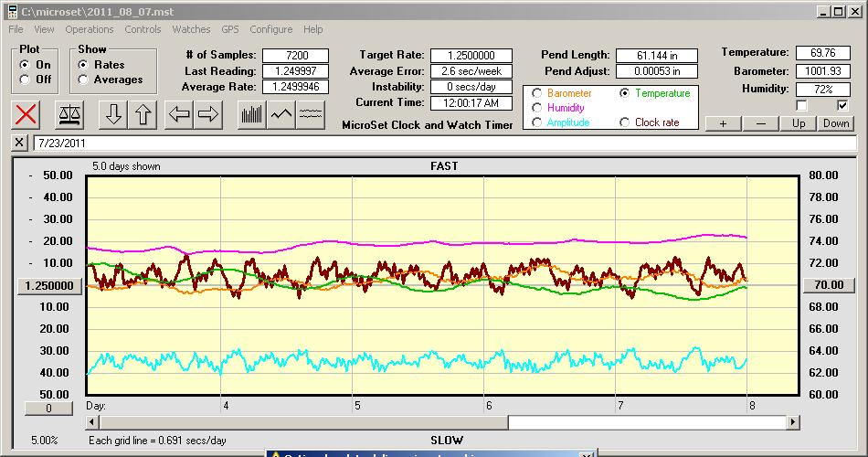This screenshot has width=868, height=457.
Task: Open the Operations menu
Action: (90, 29)
